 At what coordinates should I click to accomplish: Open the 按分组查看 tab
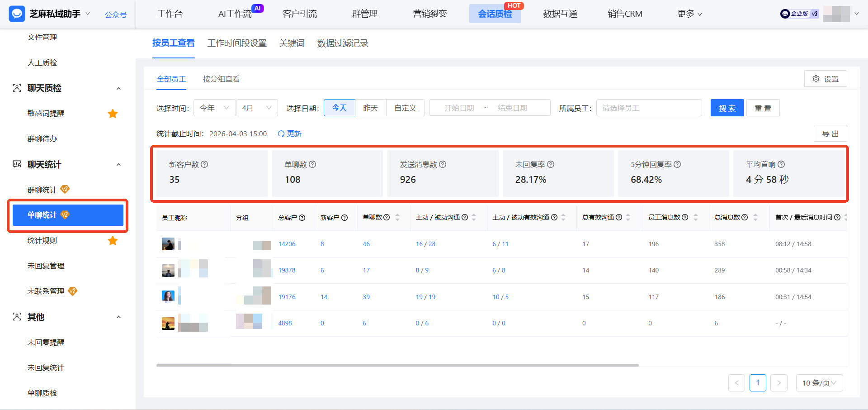221,78
